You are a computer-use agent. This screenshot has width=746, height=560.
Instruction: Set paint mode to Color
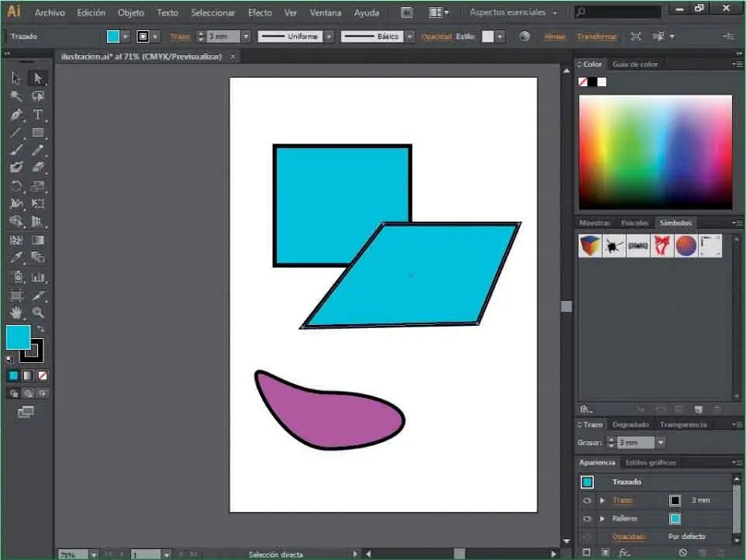(x=13, y=376)
